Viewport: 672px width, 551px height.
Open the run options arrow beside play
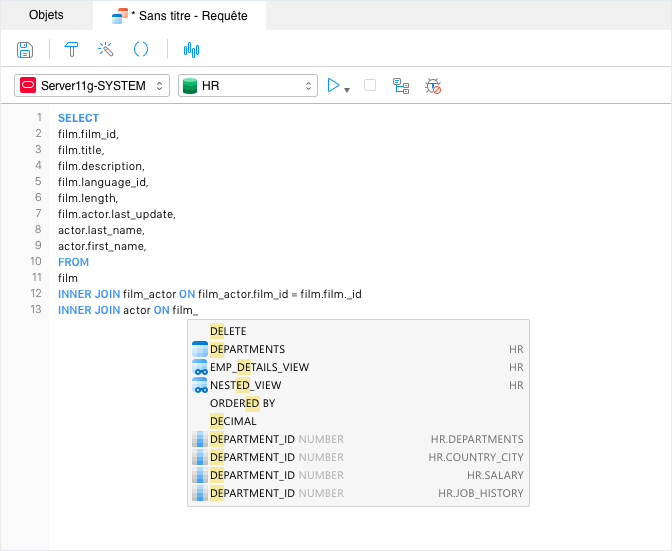347,90
